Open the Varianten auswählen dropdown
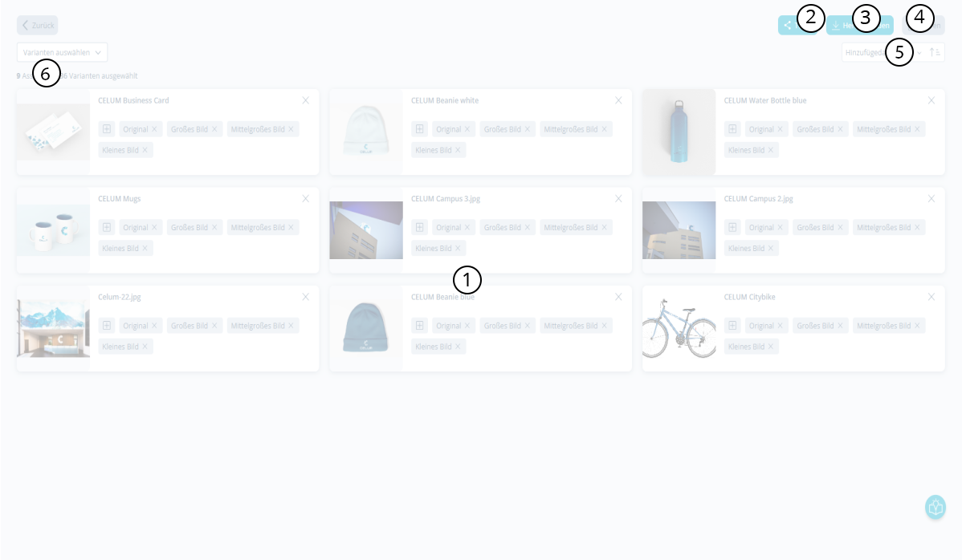The image size is (962, 560). (62, 52)
